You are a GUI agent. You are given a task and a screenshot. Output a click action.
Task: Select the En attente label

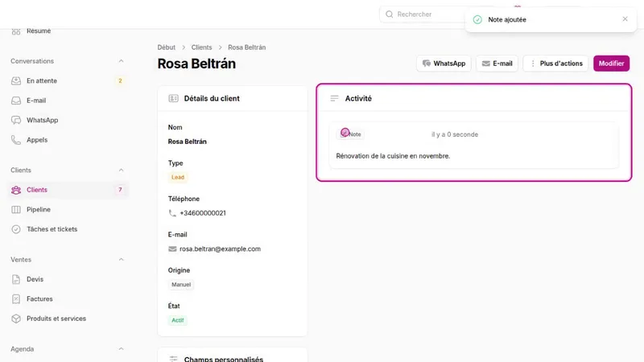42,81
